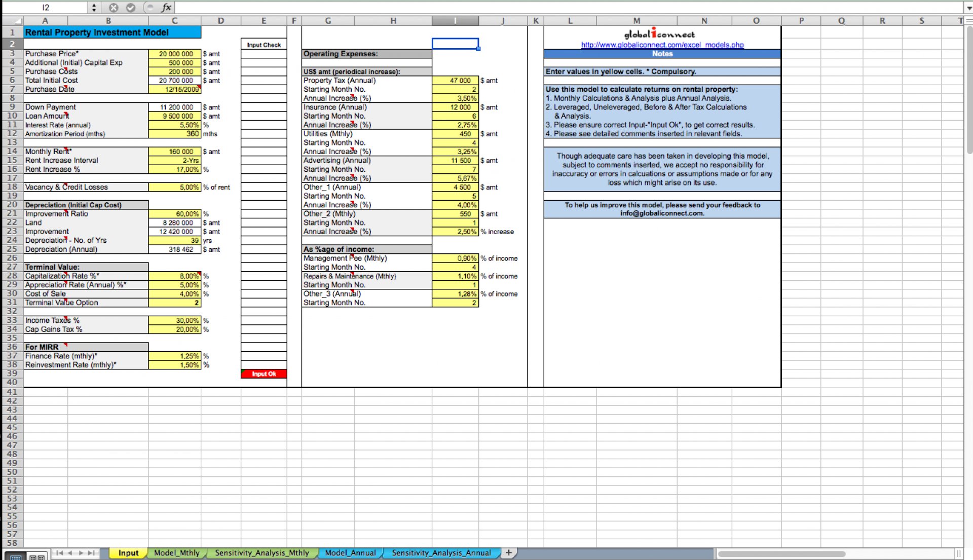Image resolution: width=973 pixels, height=560 pixels.
Task: Click the formula bar confirm checkmark icon
Action: click(x=130, y=8)
